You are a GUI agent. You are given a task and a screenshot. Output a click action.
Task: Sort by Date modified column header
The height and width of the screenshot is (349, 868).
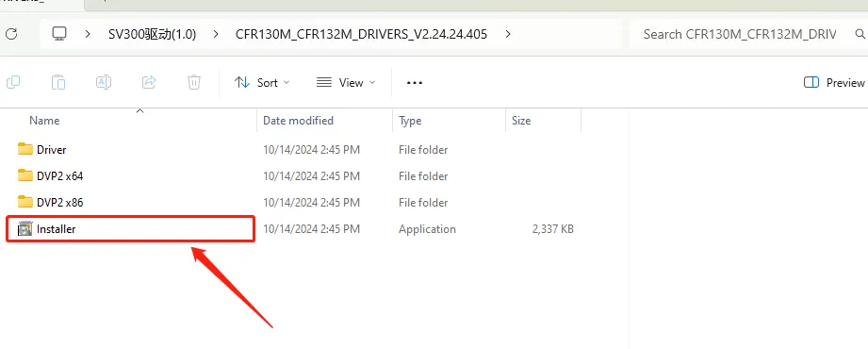click(298, 120)
